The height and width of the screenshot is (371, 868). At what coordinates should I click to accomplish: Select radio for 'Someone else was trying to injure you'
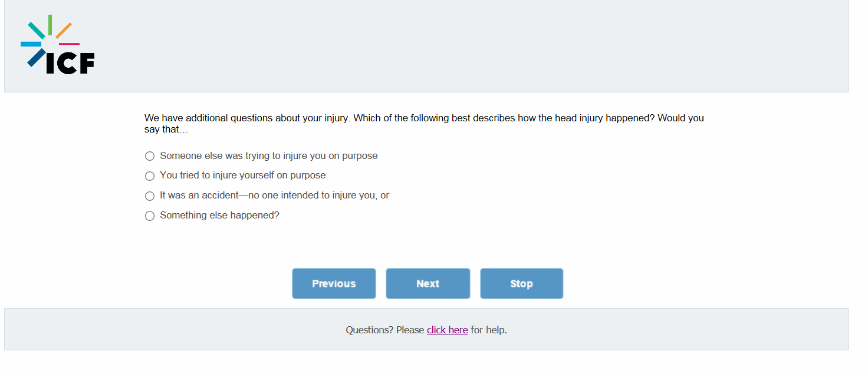(x=150, y=156)
